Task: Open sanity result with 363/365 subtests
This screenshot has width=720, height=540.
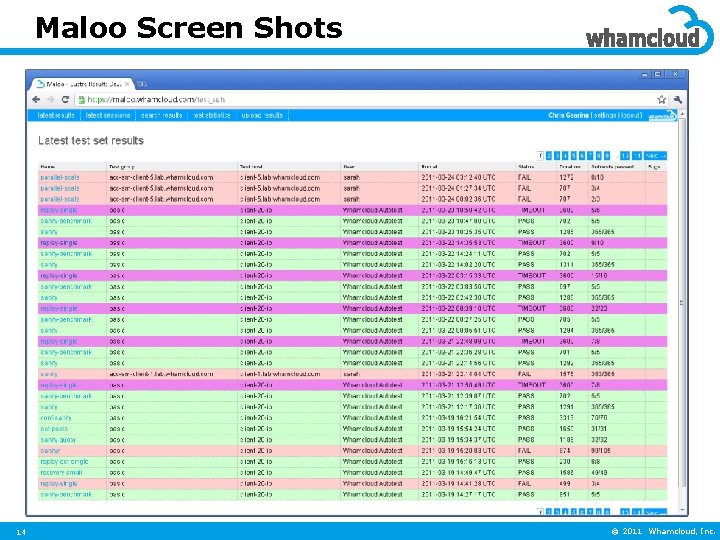Action: tap(49, 374)
